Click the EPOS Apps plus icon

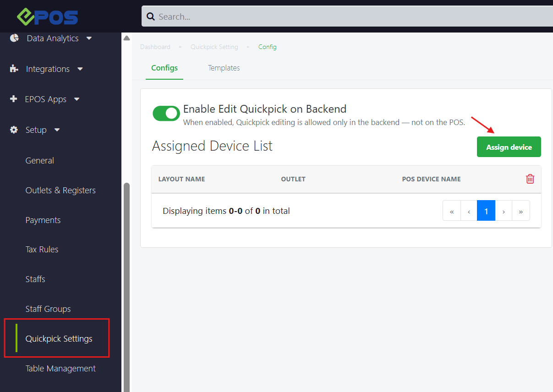(13, 99)
